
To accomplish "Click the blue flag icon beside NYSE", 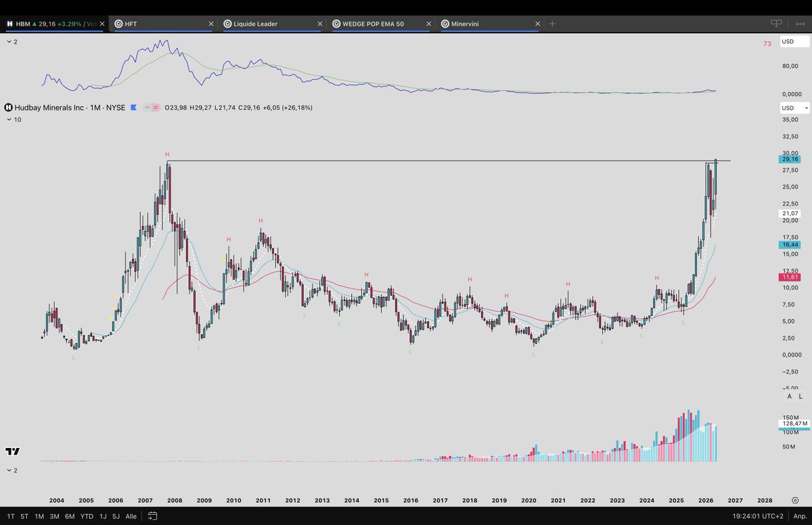I will click(x=133, y=107).
